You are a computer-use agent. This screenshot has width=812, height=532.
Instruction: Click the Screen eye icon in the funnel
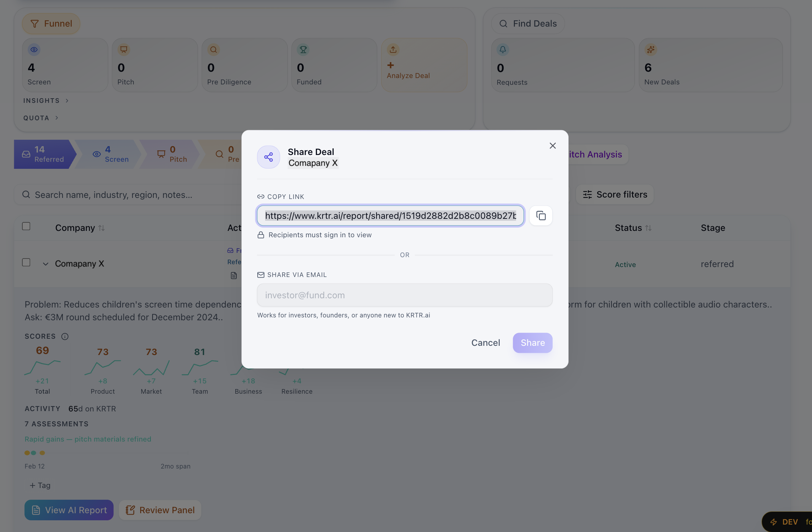34,50
